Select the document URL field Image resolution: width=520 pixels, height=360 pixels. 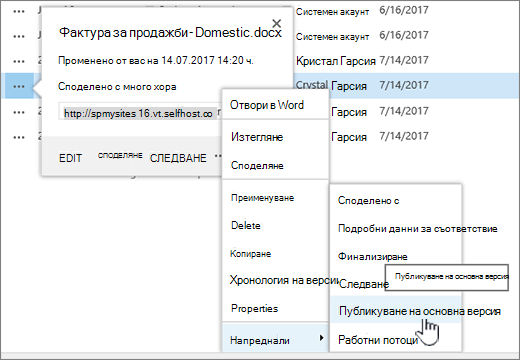[139, 113]
